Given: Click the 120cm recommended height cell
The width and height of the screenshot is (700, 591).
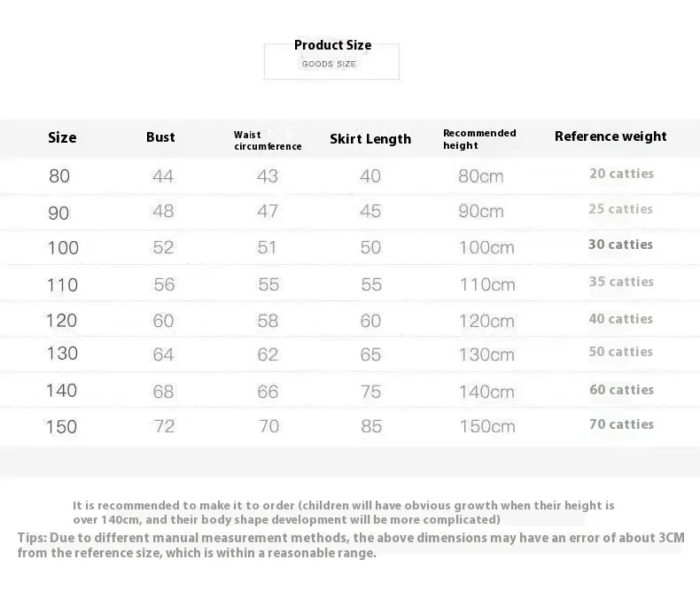Looking at the screenshot, I should [486, 321].
